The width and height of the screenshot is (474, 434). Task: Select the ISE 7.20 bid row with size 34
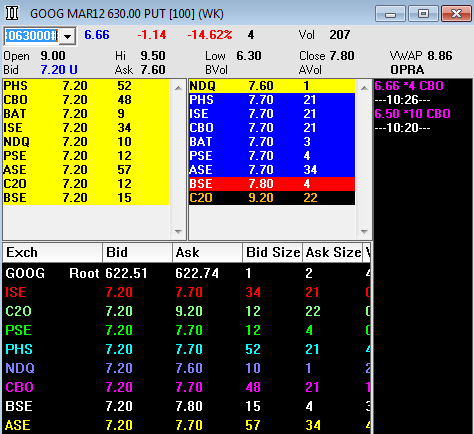point(86,128)
